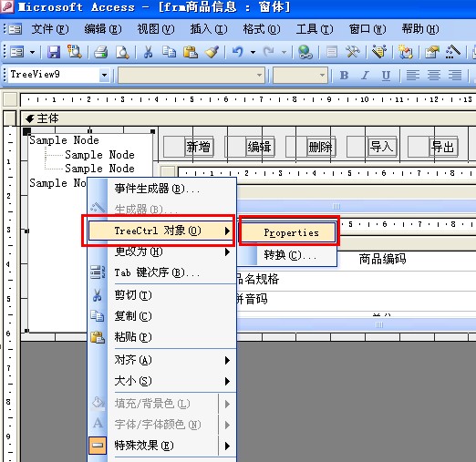The image size is (476, 462).
Task: Click the Undo arrow icon
Action: click(238, 52)
